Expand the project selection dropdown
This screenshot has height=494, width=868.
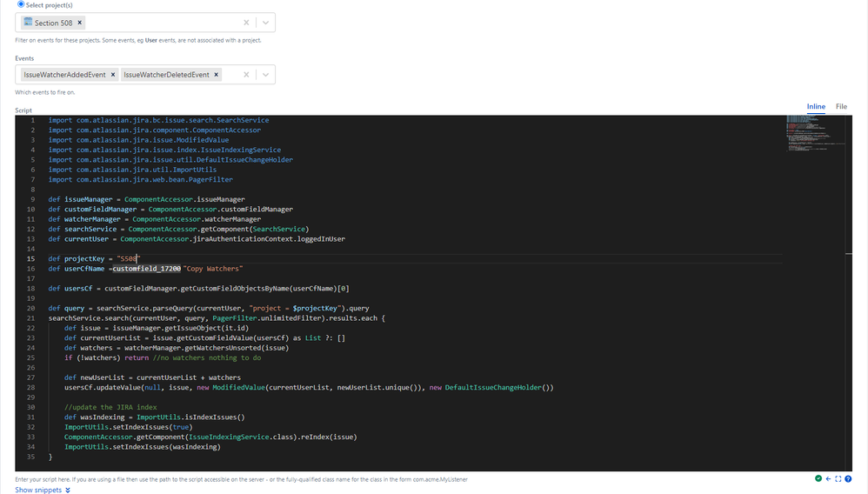click(x=266, y=23)
